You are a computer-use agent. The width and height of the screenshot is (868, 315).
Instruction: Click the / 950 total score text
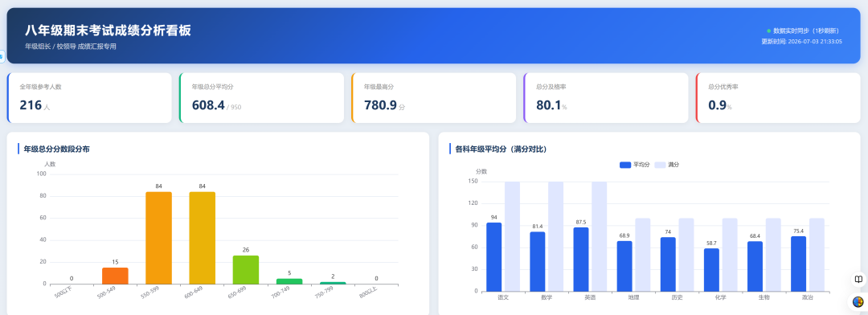tap(234, 108)
